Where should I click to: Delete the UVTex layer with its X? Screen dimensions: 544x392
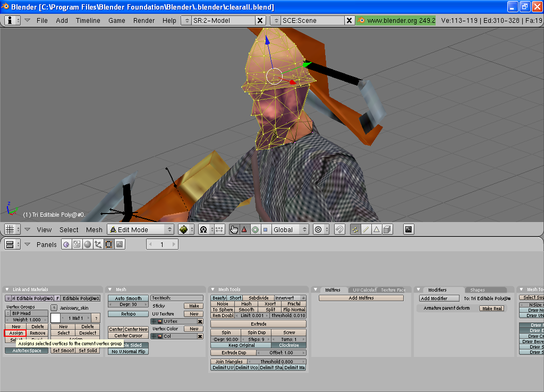click(x=200, y=321)
